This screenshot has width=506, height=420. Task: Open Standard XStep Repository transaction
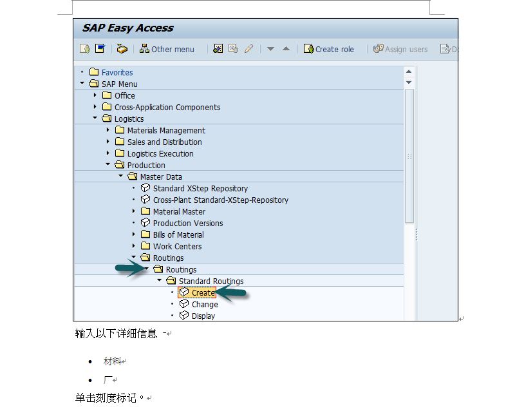pyautogui.click(x=194, y=188)
